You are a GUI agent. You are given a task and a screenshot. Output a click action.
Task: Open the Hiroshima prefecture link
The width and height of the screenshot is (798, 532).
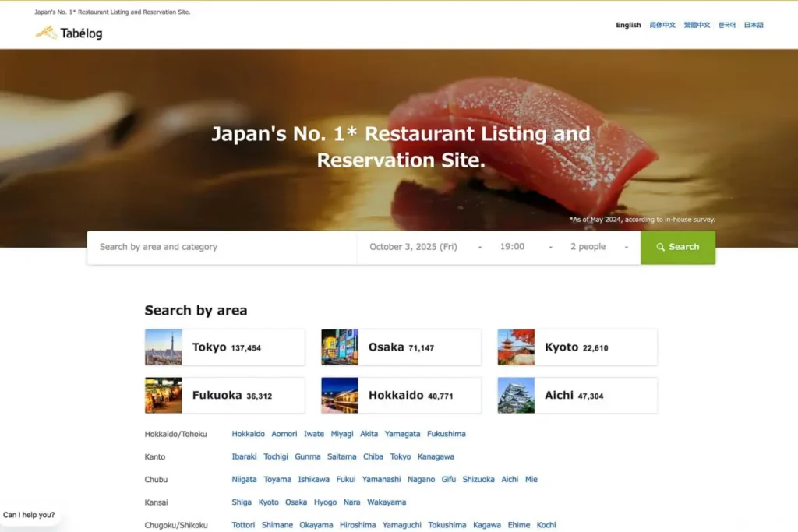(358, 525)
